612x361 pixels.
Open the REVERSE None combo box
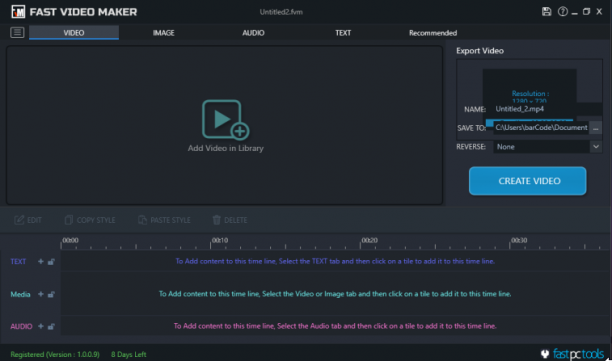pyautogui.click(x=547, y=147)
